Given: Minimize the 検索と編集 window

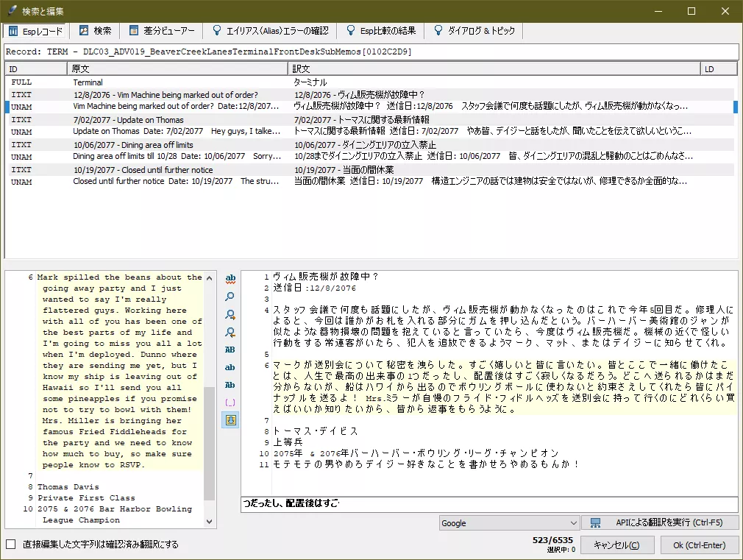Looking at the screenshot, I should tap(658, 11).
